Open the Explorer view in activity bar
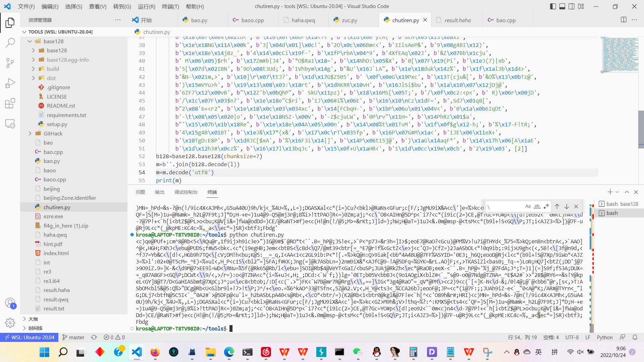Screen dimensions: 644x362 (10, 23)
